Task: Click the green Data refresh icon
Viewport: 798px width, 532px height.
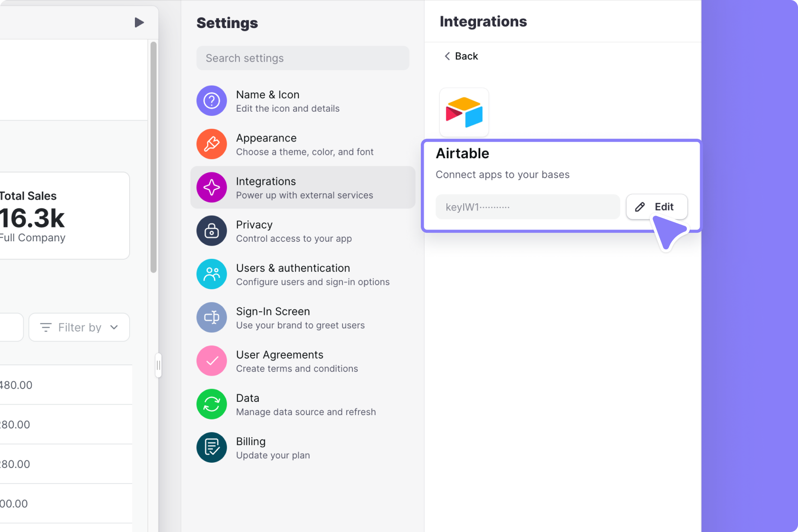Action: 211,404
